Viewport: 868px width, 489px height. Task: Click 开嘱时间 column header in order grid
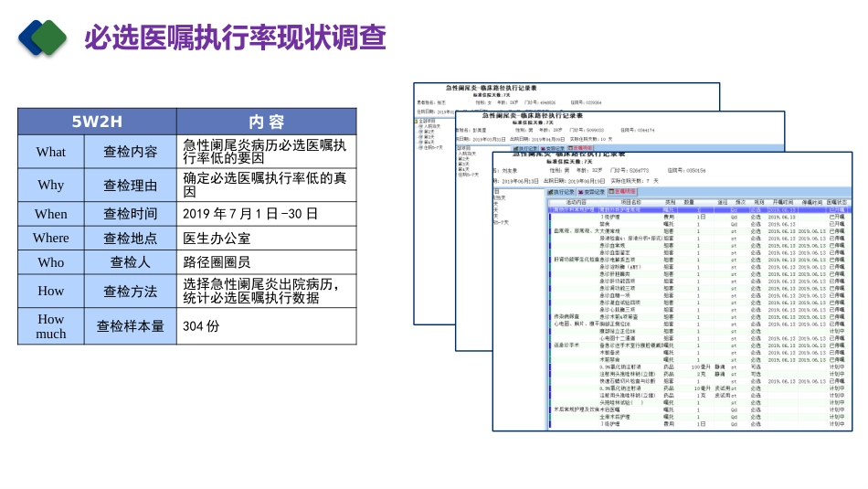pyautogui.click(x=782, y=203)
